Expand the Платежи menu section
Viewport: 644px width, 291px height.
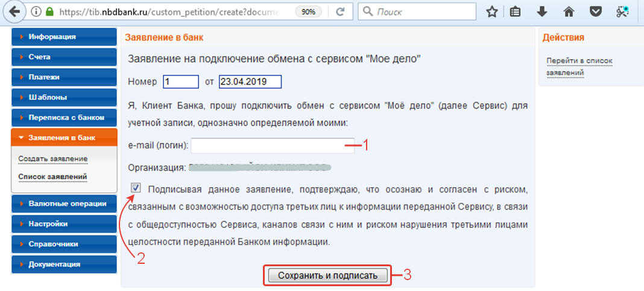click(65, 77)
